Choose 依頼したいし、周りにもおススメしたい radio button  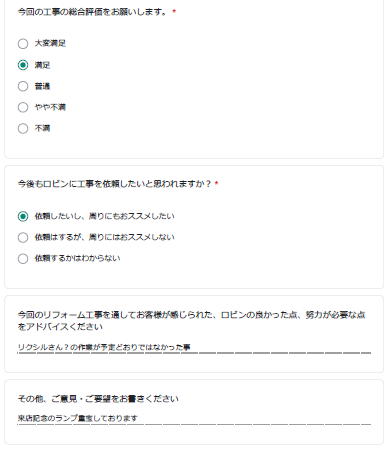click(23, 216)
